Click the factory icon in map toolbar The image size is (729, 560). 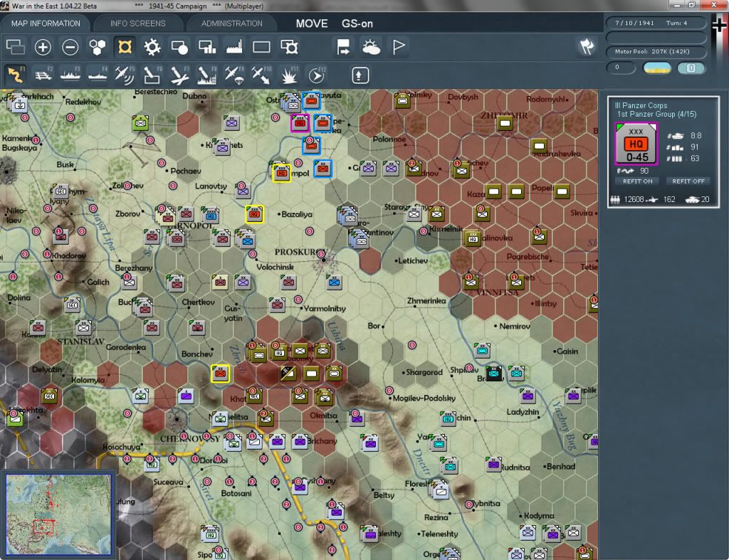point(234,47)
